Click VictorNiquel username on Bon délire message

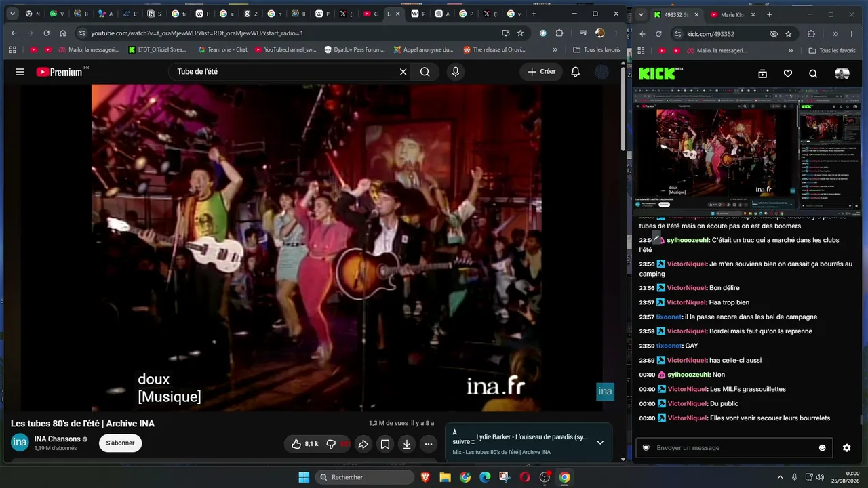coord(686,288)
